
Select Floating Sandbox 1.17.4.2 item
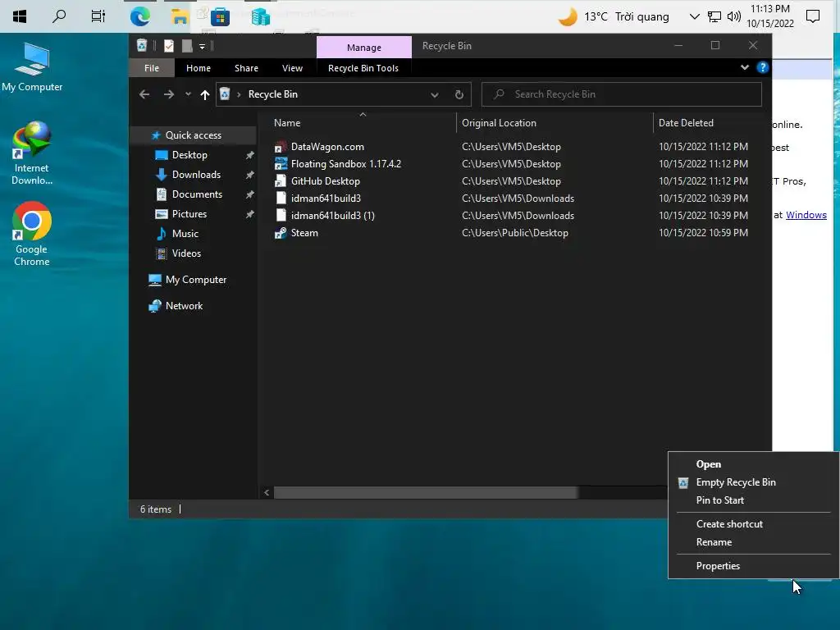coord(345,164)
